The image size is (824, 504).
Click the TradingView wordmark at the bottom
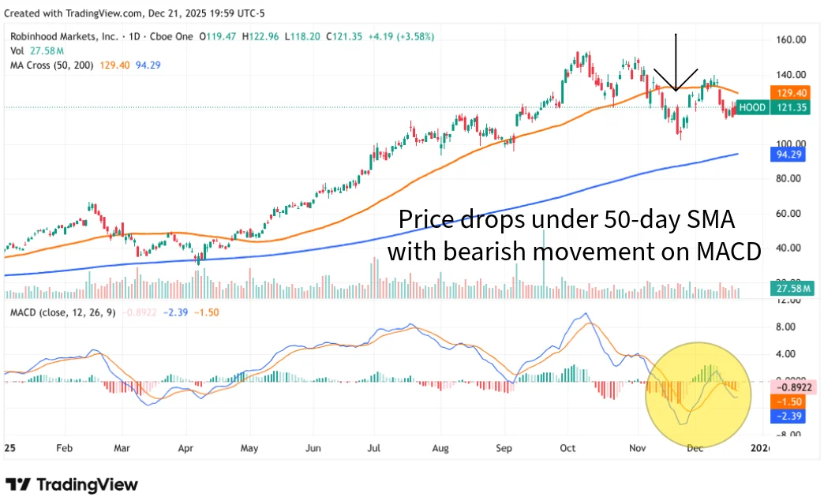87,484
